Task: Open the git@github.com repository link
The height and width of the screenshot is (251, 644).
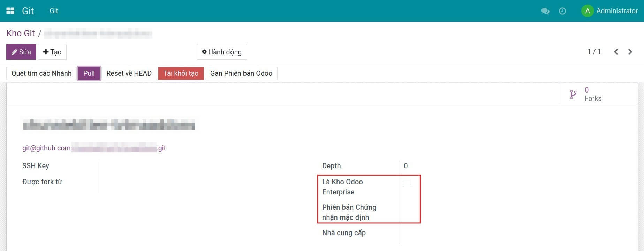Action: (94, 148)
